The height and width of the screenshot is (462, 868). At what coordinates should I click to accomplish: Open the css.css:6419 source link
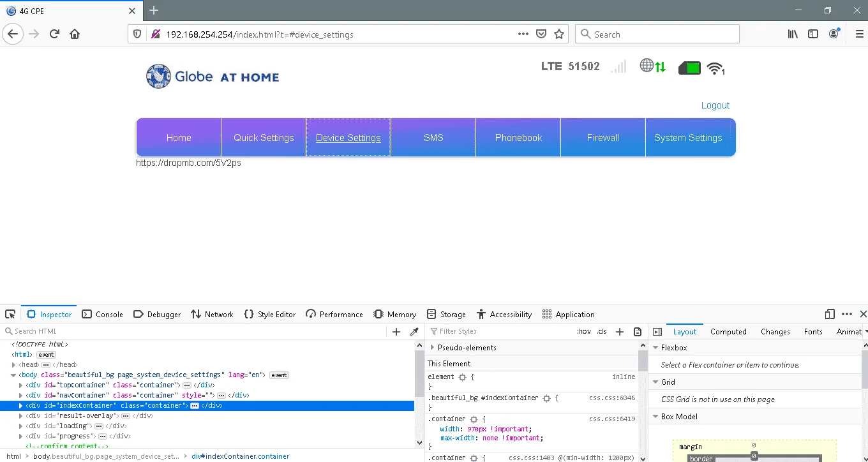[x=612, y=419]
